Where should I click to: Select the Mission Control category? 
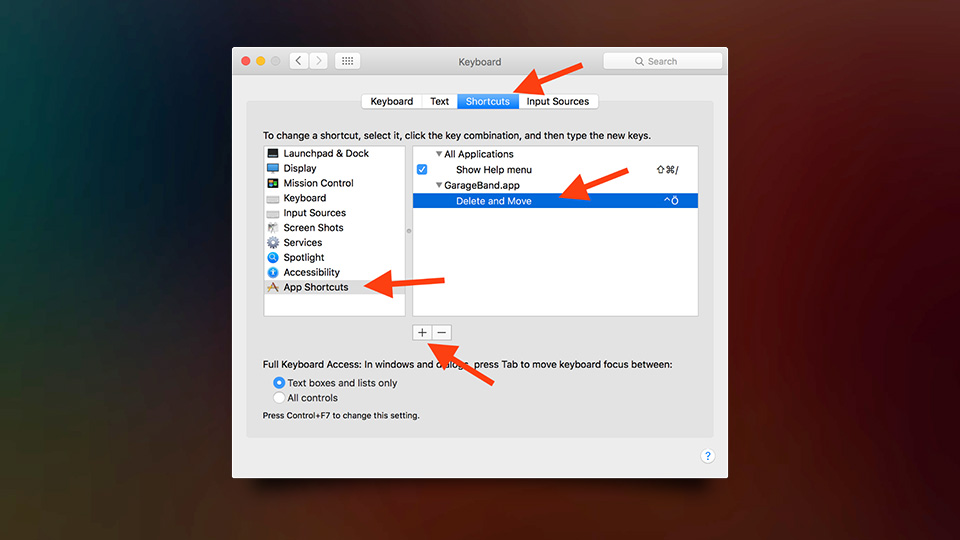(334, 183)
